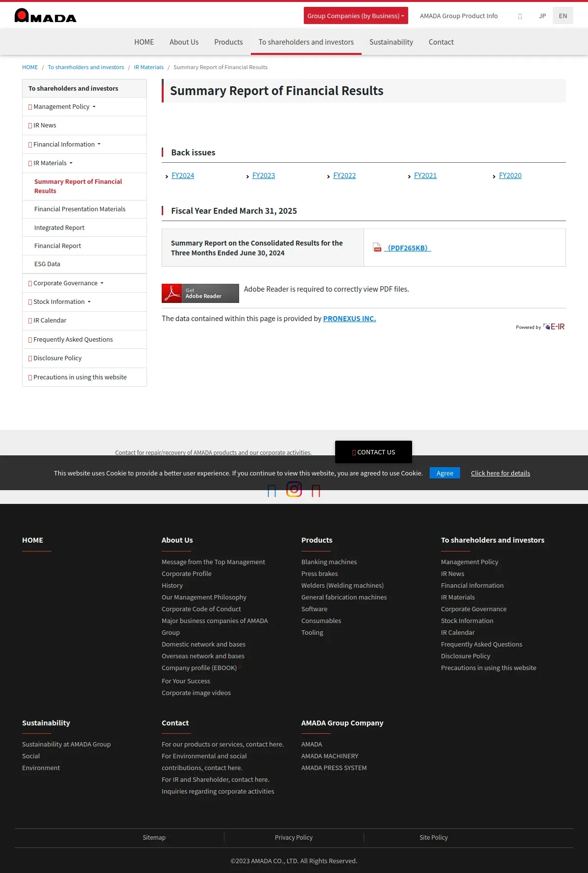Select the EN language option

point(563,16)
